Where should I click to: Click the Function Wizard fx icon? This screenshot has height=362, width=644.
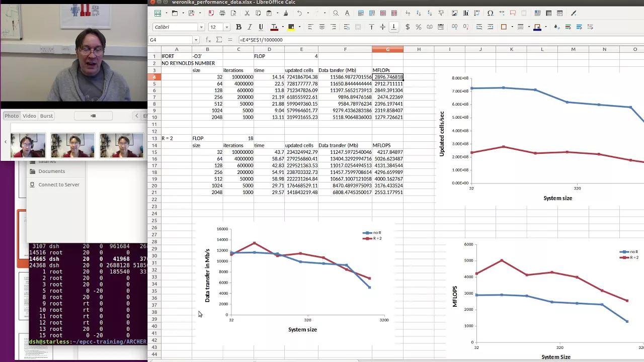(x=208, y=40)
